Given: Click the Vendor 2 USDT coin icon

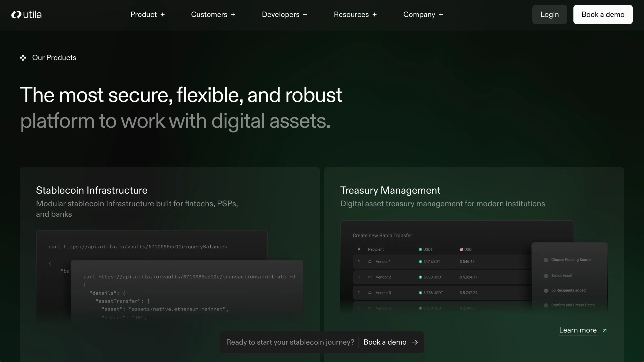Looking at the screenshot, I should pyautogui.click(x=420, y=277).
